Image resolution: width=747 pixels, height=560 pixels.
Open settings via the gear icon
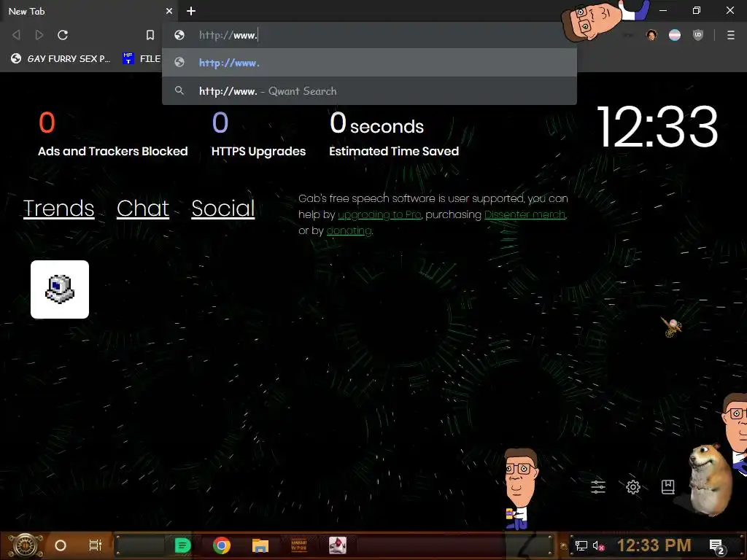coord(632,486)
